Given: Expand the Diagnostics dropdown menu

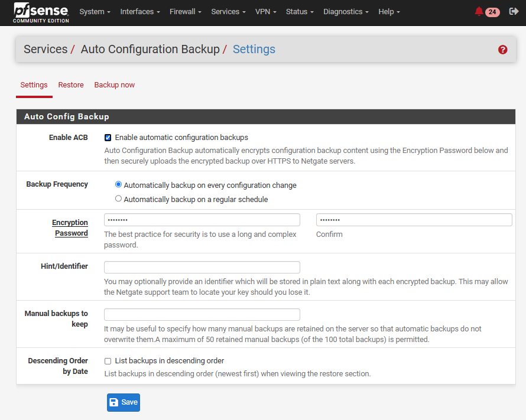Looking at the screenshot, I should click(x=346, y=12).
